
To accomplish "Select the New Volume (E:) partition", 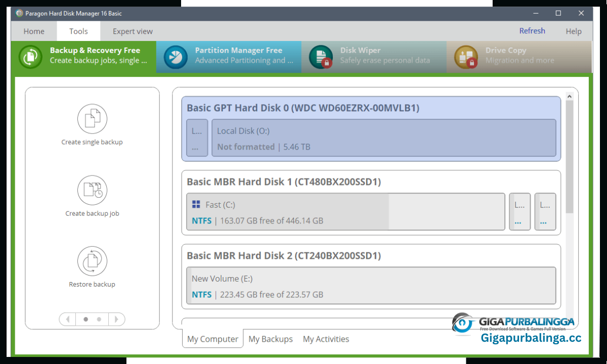I will coord(371,286).
